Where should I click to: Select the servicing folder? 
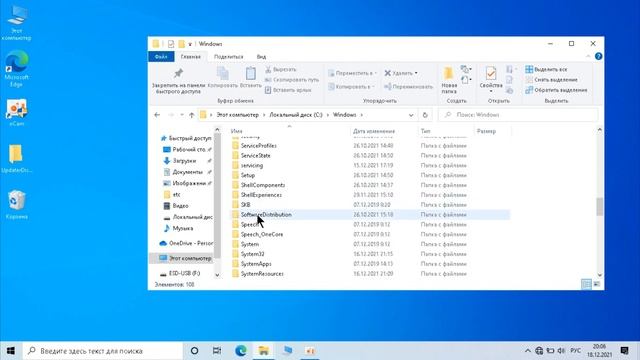[x=251, y=165]
